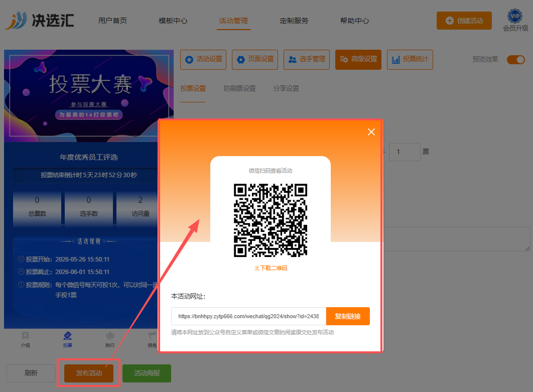Open the 定制服务 menu
The width and height of the screenshot is (533, 392).
pos(294,21)
